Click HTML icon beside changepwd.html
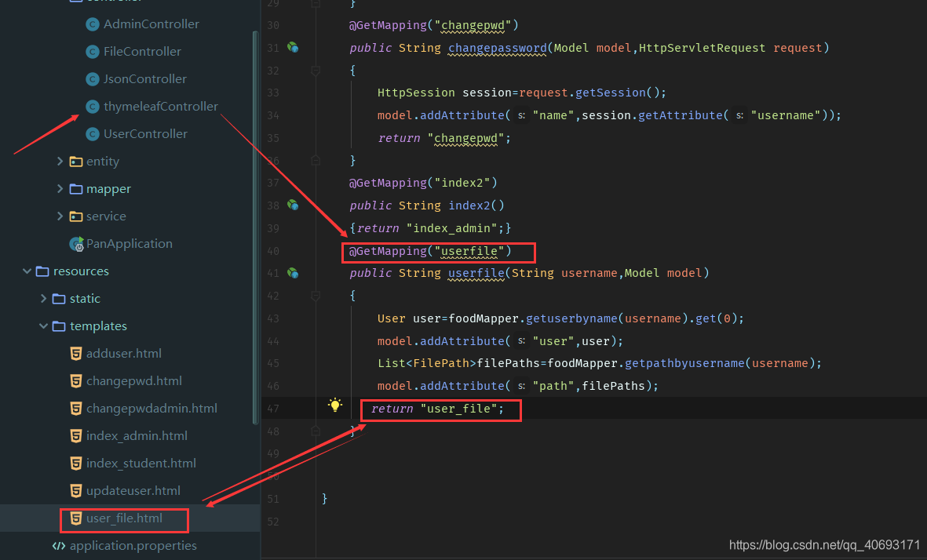This screenshot has width=927, height=560. (x=75, y=381)
